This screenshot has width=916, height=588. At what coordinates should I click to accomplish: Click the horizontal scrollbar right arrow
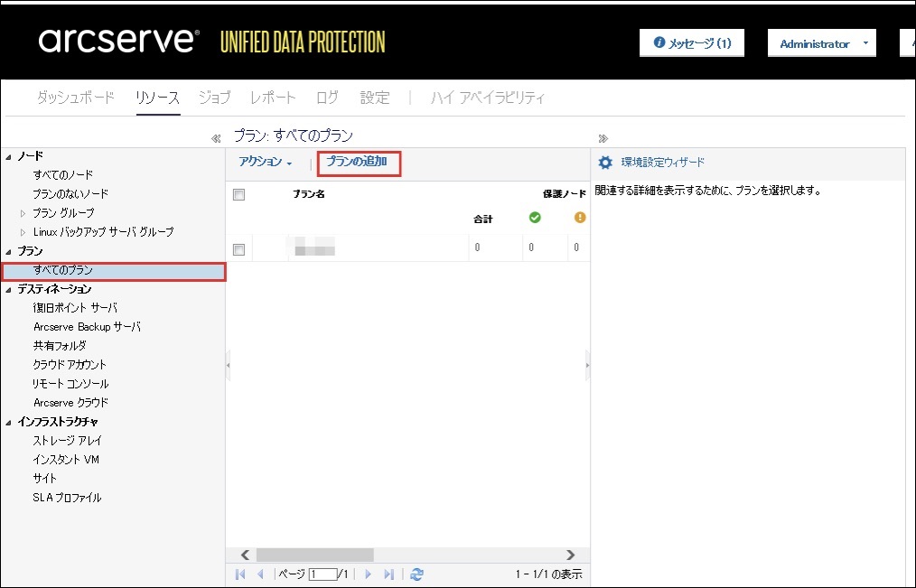point(571,555)
